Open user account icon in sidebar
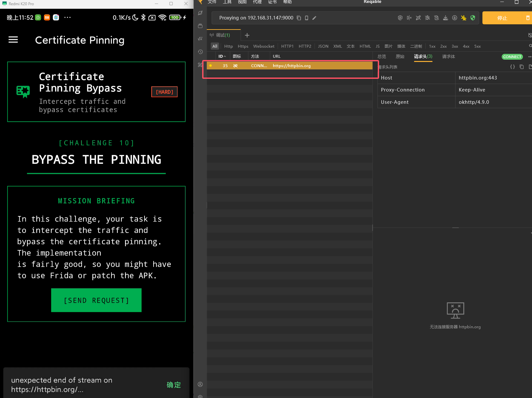 pyautogui.click(x=200, y=384)
